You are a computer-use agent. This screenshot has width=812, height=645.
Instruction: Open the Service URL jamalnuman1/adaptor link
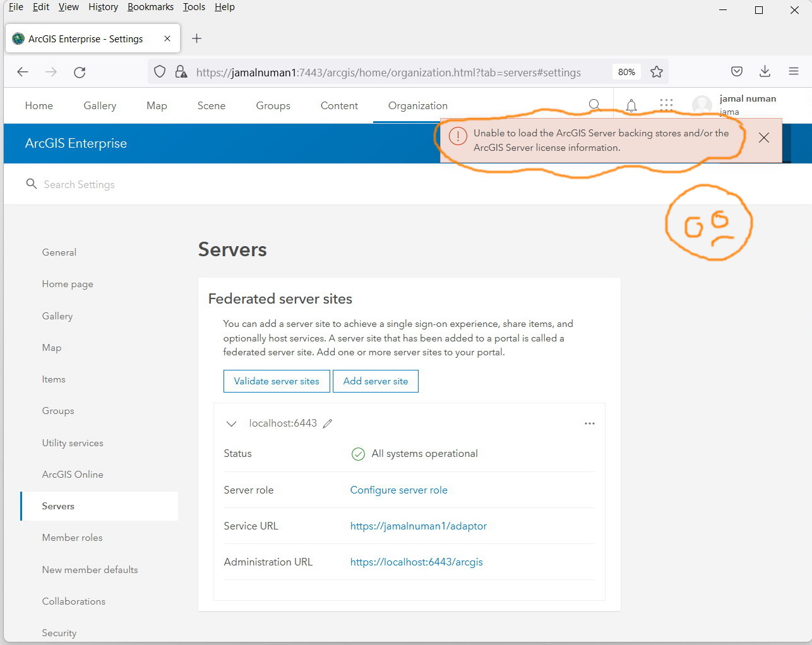419,526
